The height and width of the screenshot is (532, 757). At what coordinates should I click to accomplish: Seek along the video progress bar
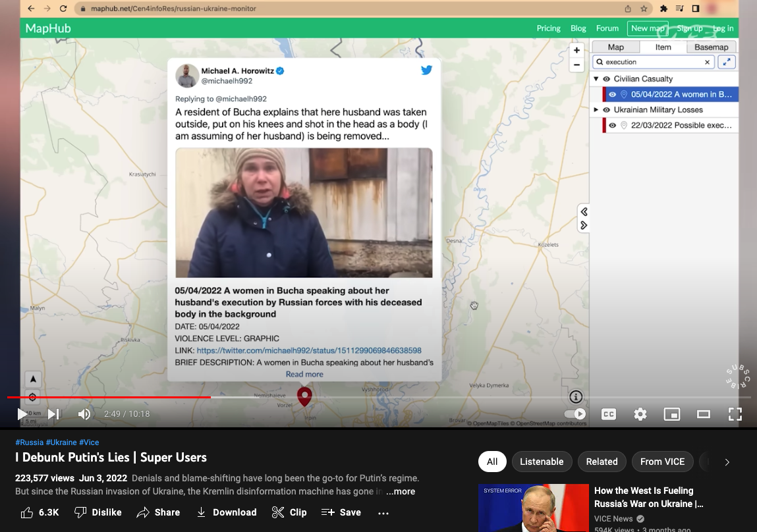(x=378, y=397)
